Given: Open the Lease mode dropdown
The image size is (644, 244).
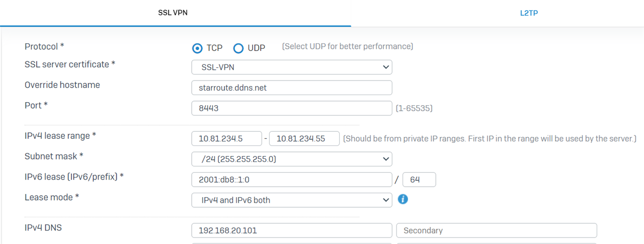Looking at the screenshot, I should (x=292, y=200).
